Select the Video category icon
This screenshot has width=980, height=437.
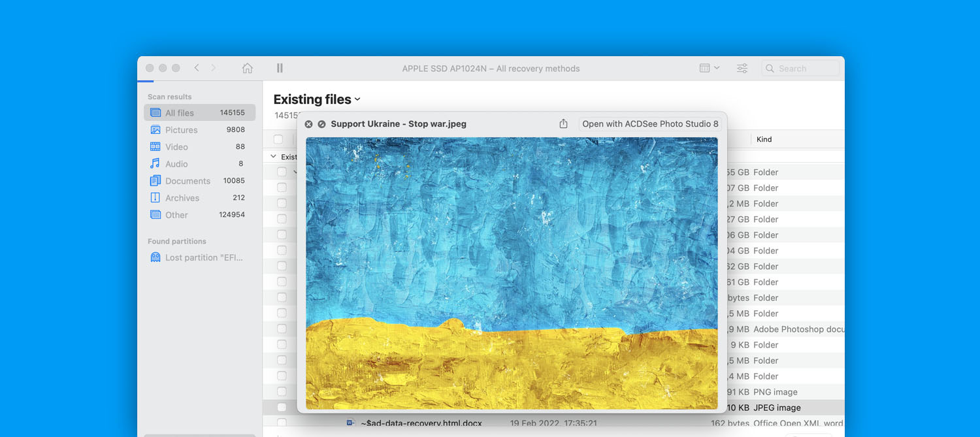click(155, 146)
